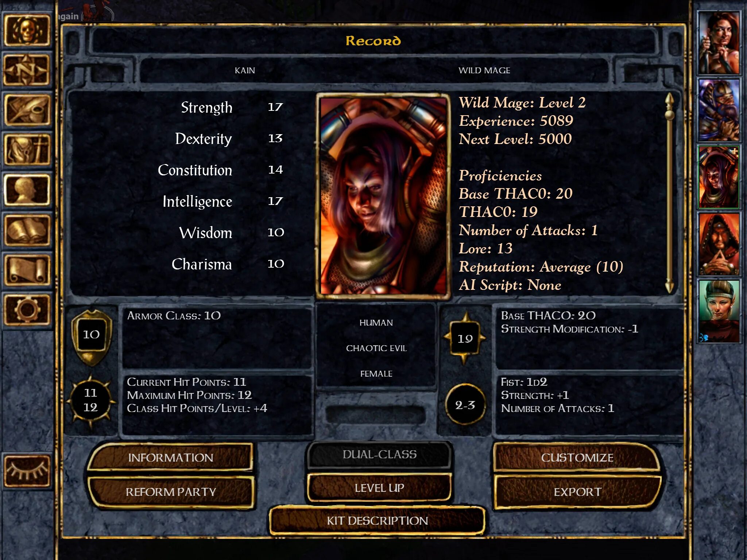Click the CUSTOMIZE character option

click(x=576, y=456)
